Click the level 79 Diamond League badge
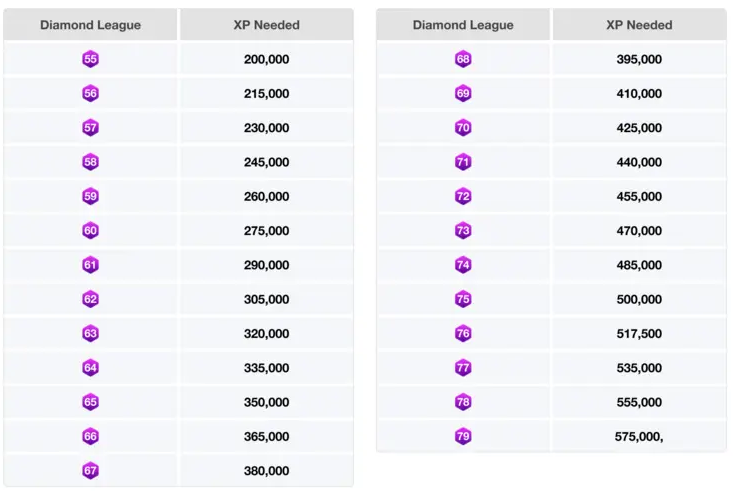Screen dimensions: 733x491 (463, 436)
